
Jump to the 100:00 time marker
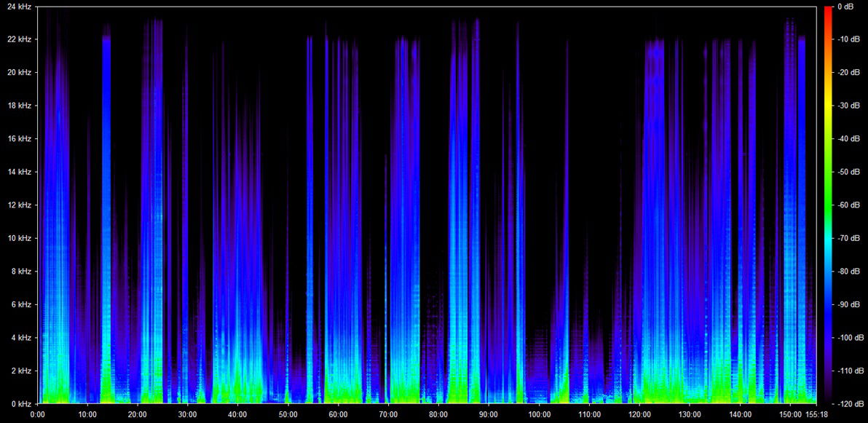coord(539,414)
